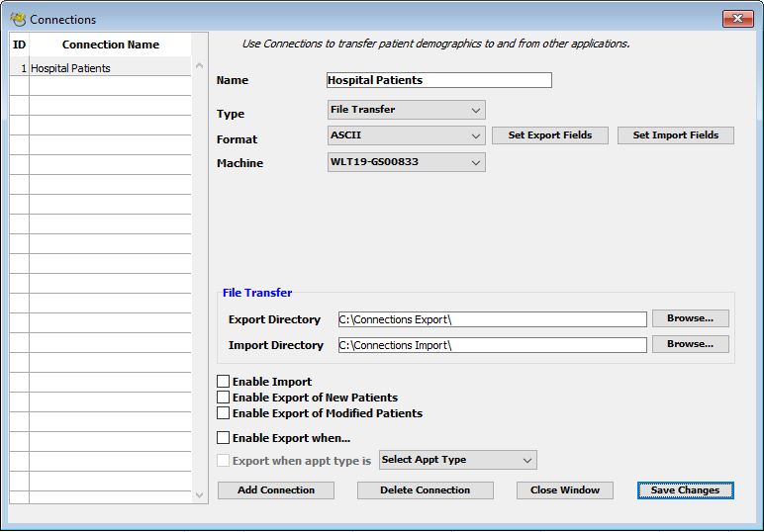
Task: Open the Type dropdown
Action: tap(406, 110)
